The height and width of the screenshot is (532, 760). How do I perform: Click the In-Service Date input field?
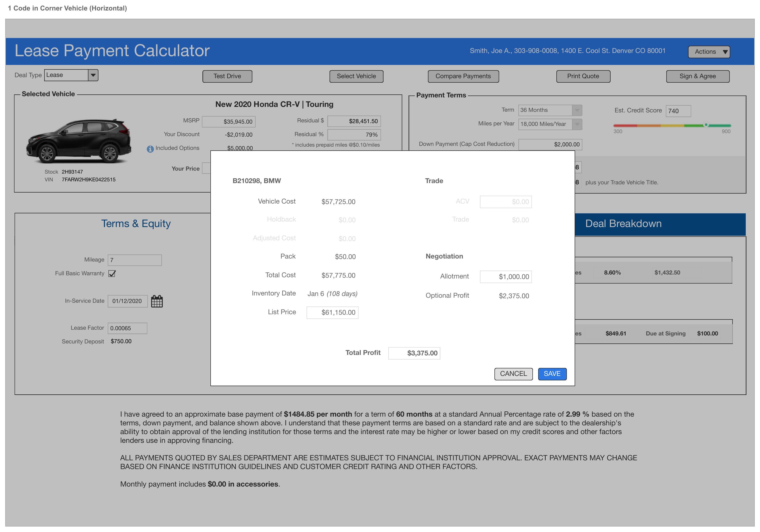coord(127,301)
